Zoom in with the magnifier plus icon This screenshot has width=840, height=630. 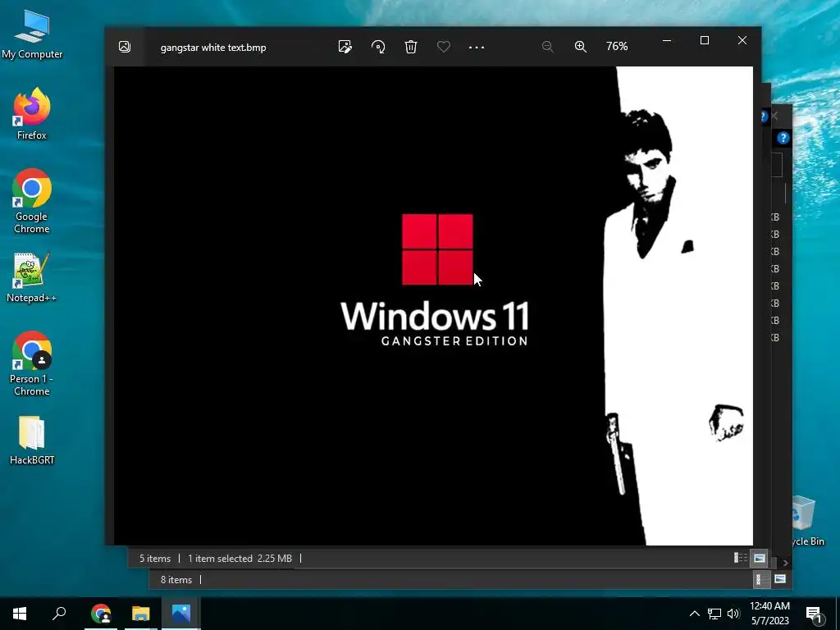(x=581, y=47)
